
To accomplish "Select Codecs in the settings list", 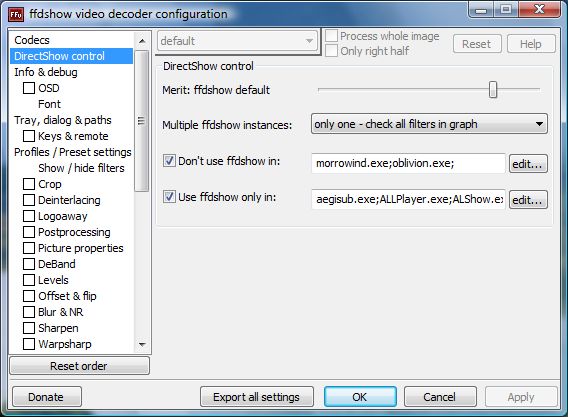I will tap(32, 40).
